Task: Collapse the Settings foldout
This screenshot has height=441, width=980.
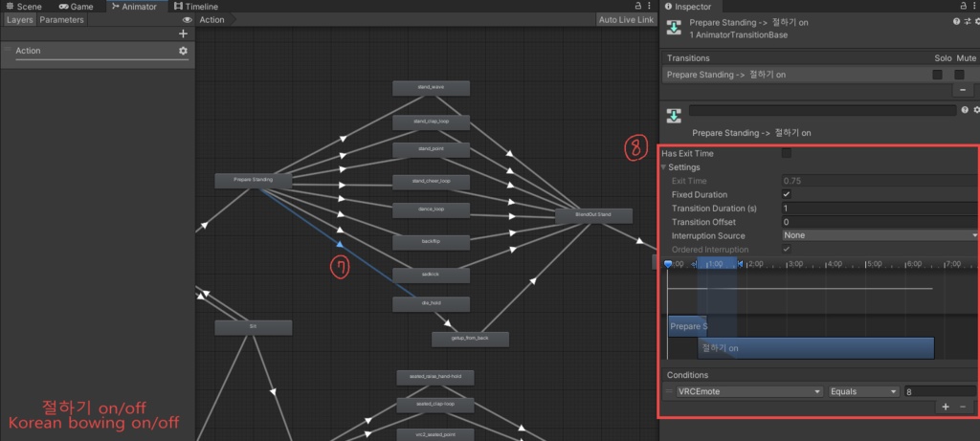Action: pos(664,167)
